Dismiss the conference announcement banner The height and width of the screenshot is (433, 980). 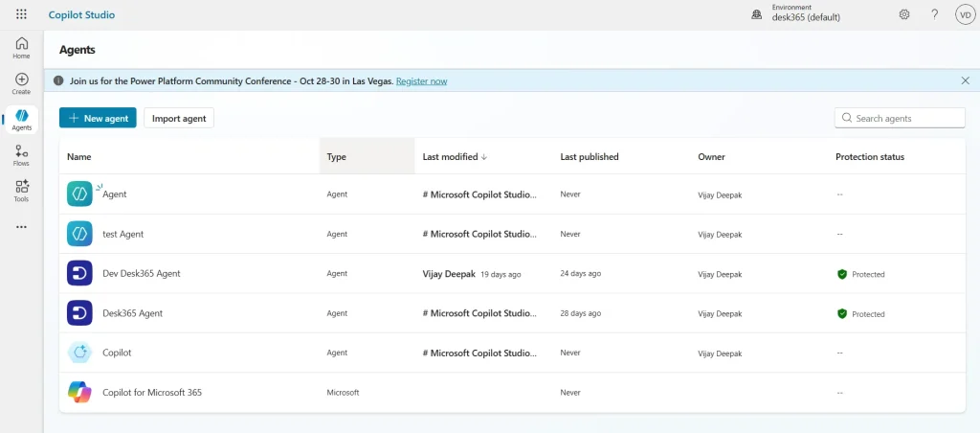click(x=965, y=81)
